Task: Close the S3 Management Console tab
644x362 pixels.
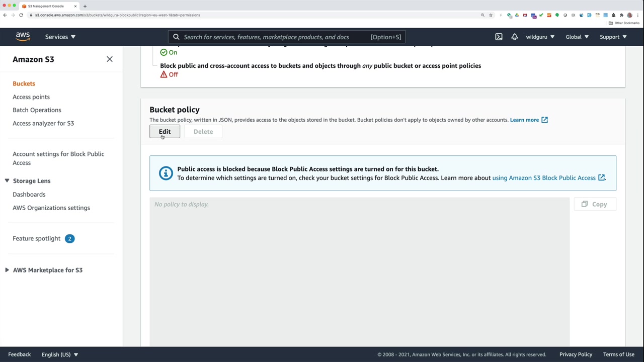Action: click(75, 6)
